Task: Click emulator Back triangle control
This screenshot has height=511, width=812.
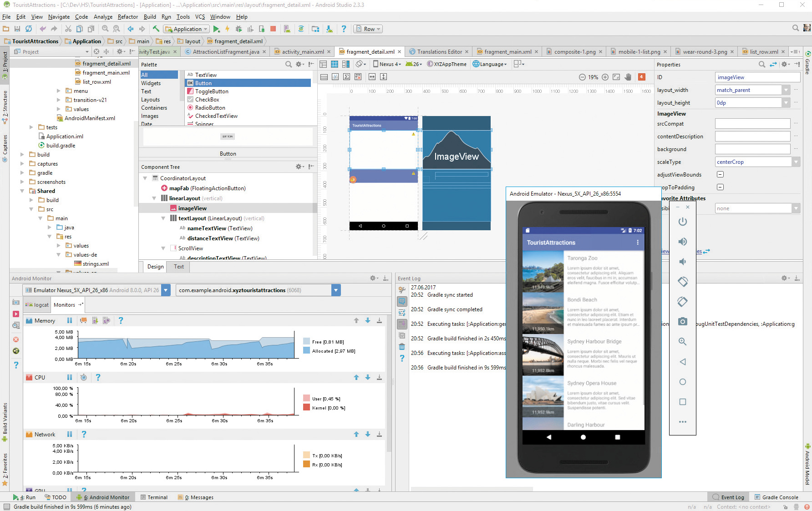Action: click(x=683, y=362)
